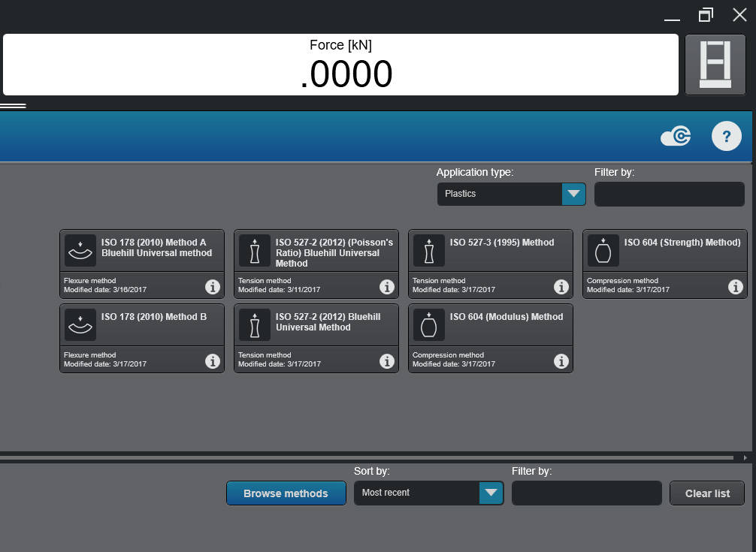View info for ISO 527-3 (1995) Method
The image size is (756, 552).
(x=561, y=287)
